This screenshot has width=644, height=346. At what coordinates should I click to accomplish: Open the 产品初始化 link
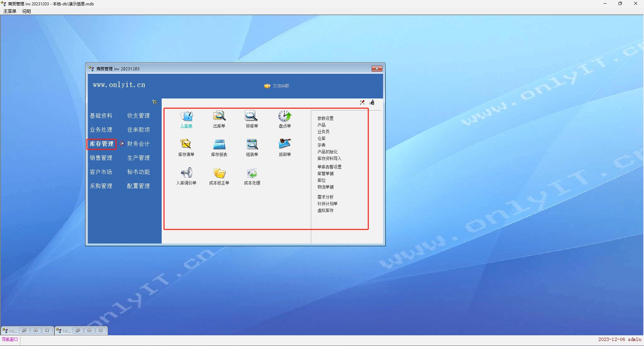[x=327, y=152]
